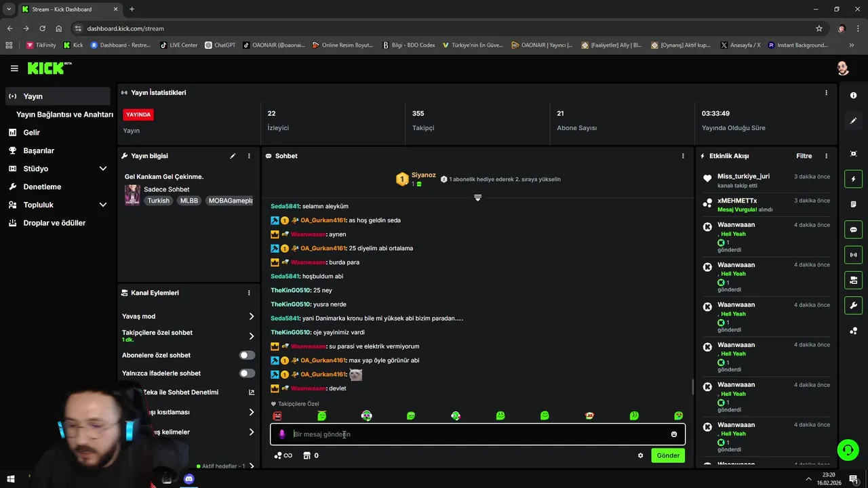Click the Turkish tag

tap(159, 201)
